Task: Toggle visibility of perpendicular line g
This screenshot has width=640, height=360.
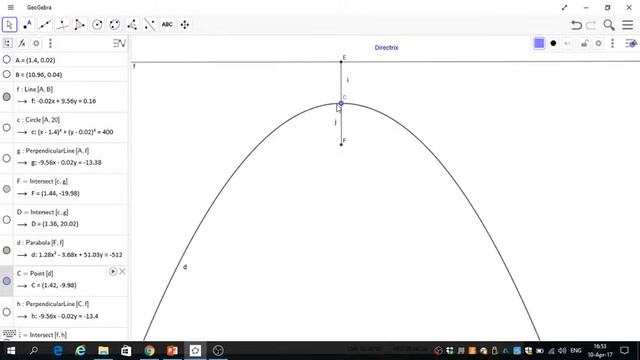Action: point(7,158)
